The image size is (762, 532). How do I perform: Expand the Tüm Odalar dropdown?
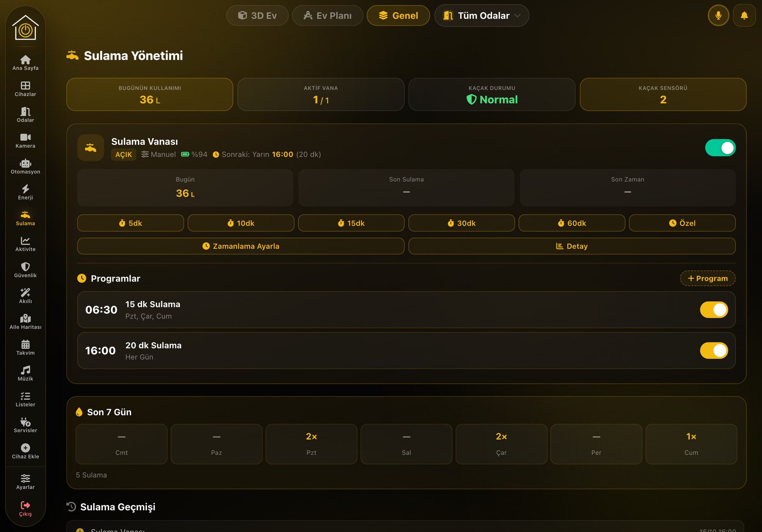[482, 16]
